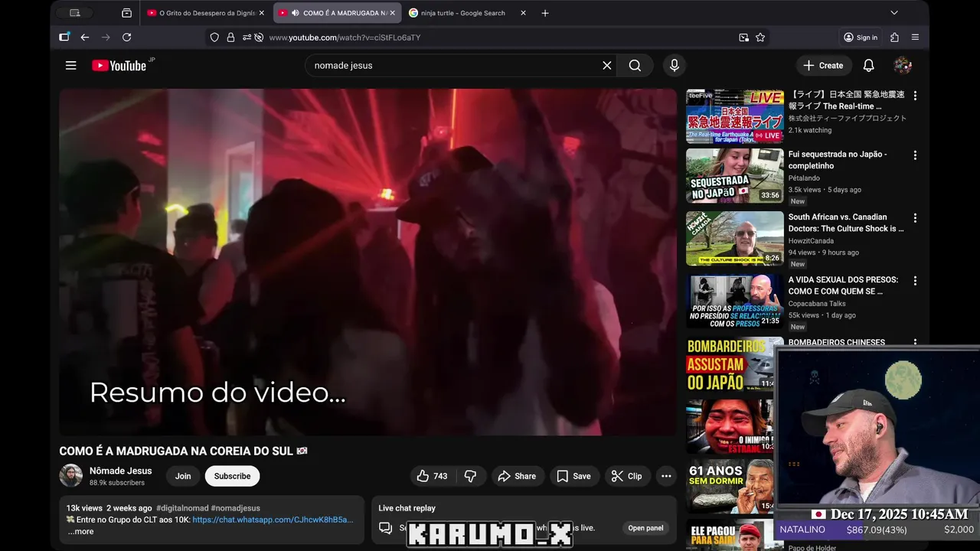
Task: Open the earthquake live stream thumbnail
Action: [735, 116]
